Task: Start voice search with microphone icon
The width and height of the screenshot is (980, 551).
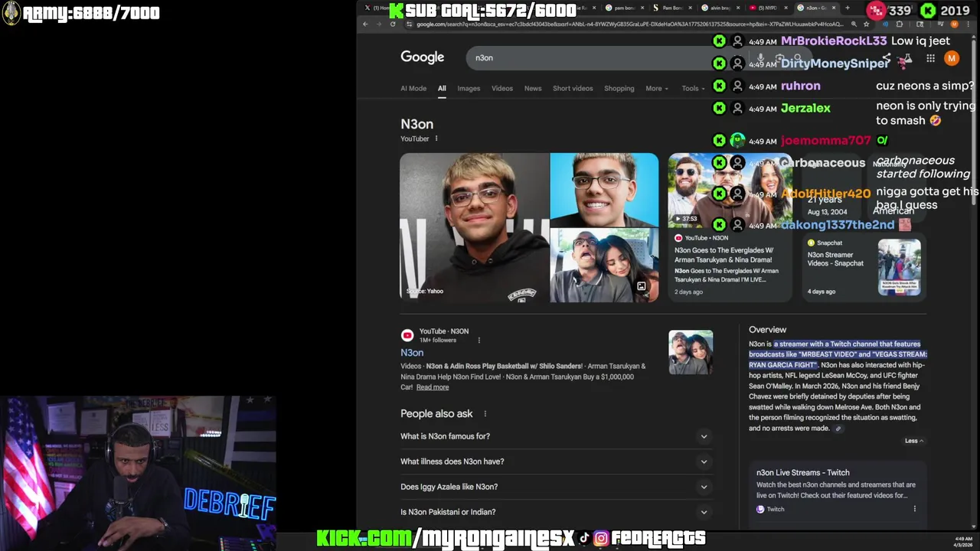Action: [x=761, y=57]
